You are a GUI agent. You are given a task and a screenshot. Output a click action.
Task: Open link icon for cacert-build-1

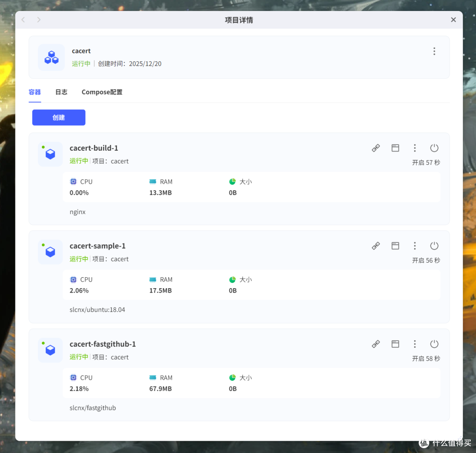(376, 148)
